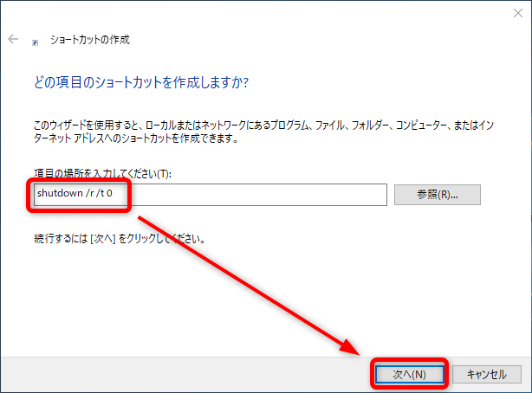Screen dimensions: 532x393
Task: Click the window title ショートカットの作成
Action: [90, 40]
